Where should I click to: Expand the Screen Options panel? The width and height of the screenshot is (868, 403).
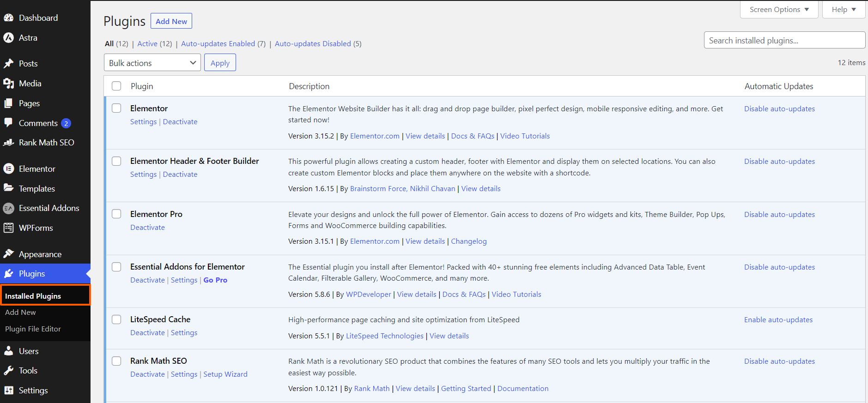[x=779, y=10]
